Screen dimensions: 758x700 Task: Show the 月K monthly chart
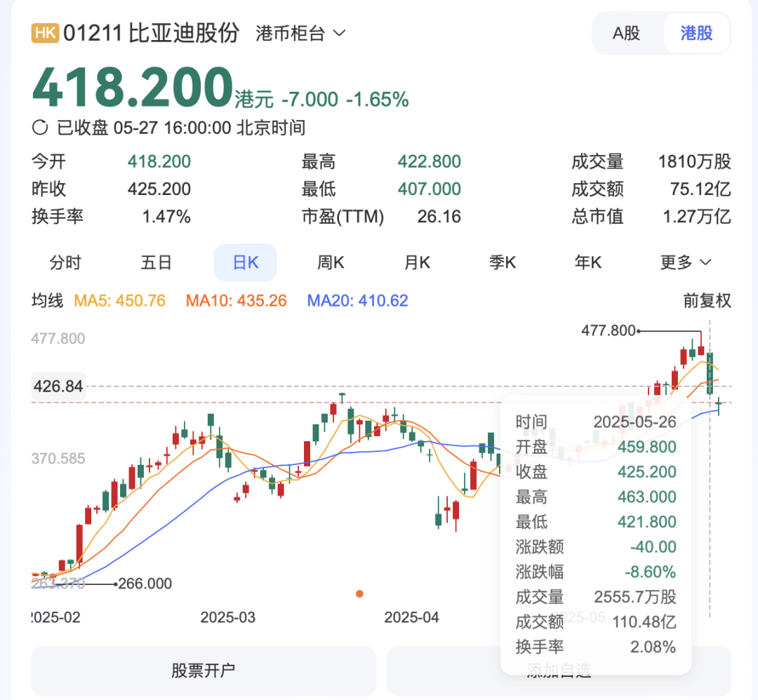coord(417,262)
